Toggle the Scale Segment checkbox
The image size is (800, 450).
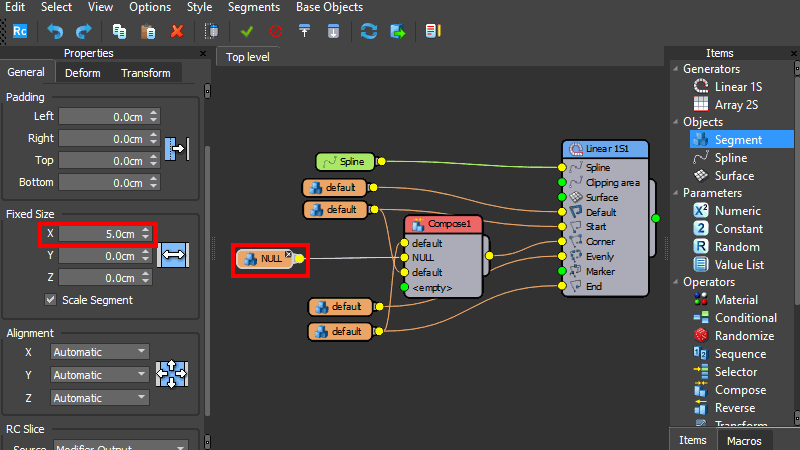51,300
